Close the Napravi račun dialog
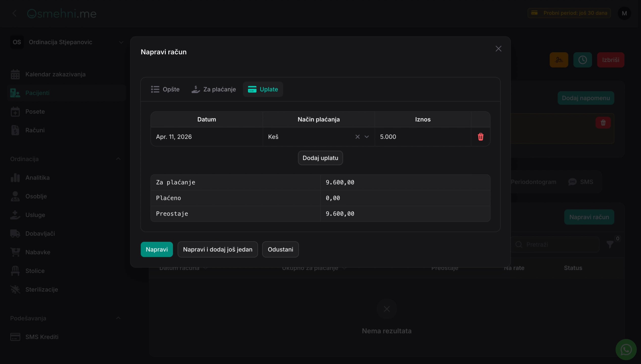 pos(498,49)
